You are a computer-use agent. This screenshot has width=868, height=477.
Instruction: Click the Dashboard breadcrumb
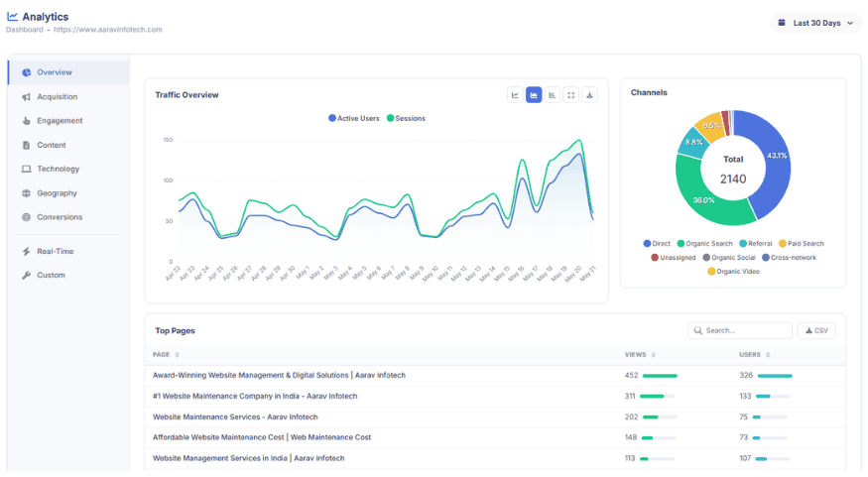25,30
